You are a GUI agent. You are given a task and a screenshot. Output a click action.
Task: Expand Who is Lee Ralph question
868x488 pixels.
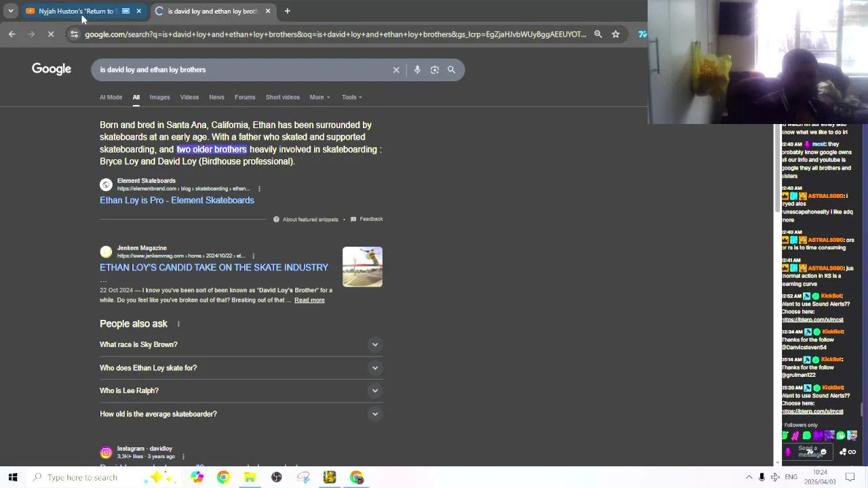(x=241, y=390)
